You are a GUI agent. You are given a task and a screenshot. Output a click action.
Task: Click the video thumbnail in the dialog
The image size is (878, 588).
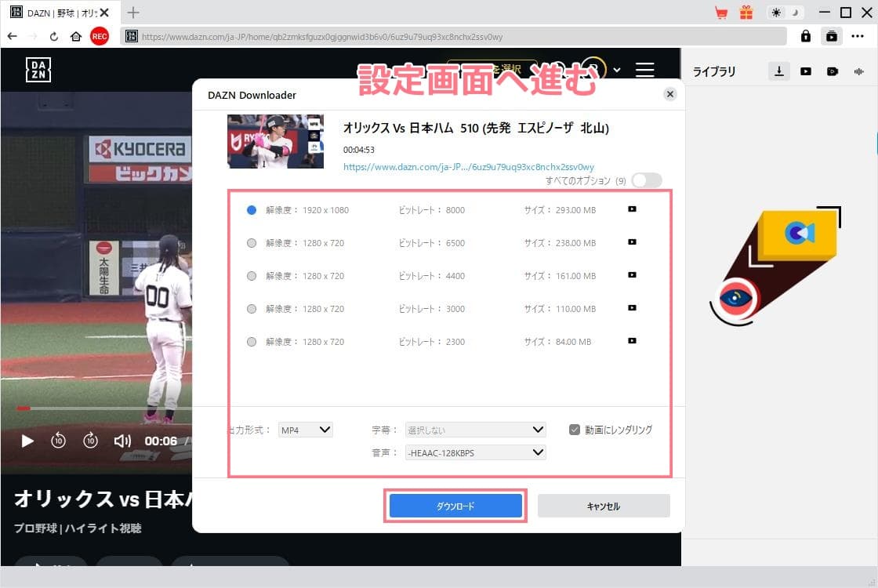click(x=275, y=141)
